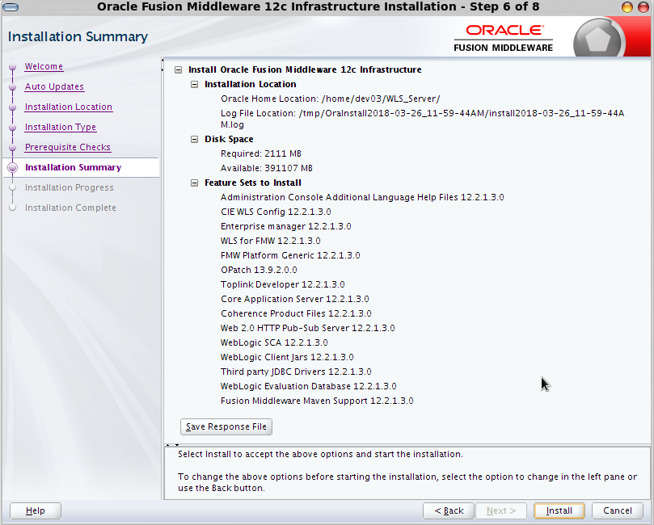This screenshot has height=525, width=654.
Task: Select Administration Console Additional Language Help Files row
Action: (362, 197)
